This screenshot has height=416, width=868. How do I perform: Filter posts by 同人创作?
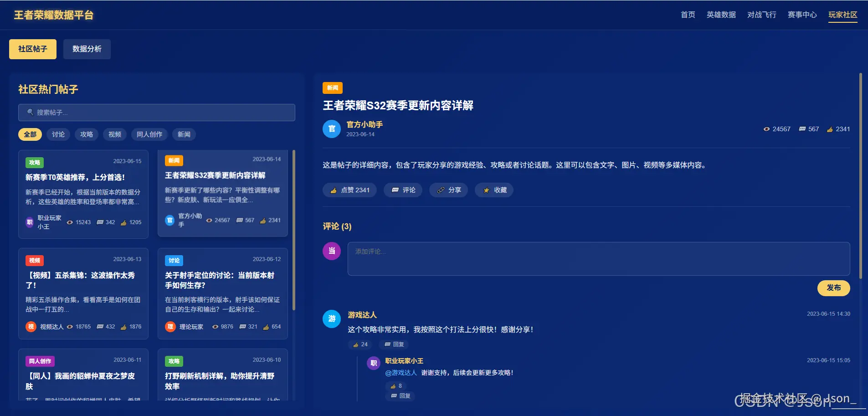pyautogui.click(x=149, y=134)
